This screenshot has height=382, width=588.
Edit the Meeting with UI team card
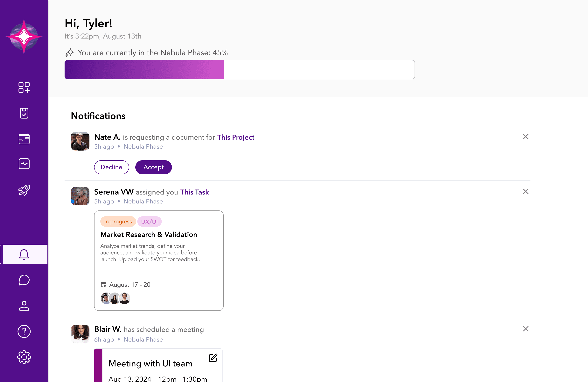click(x=213, y=358)
